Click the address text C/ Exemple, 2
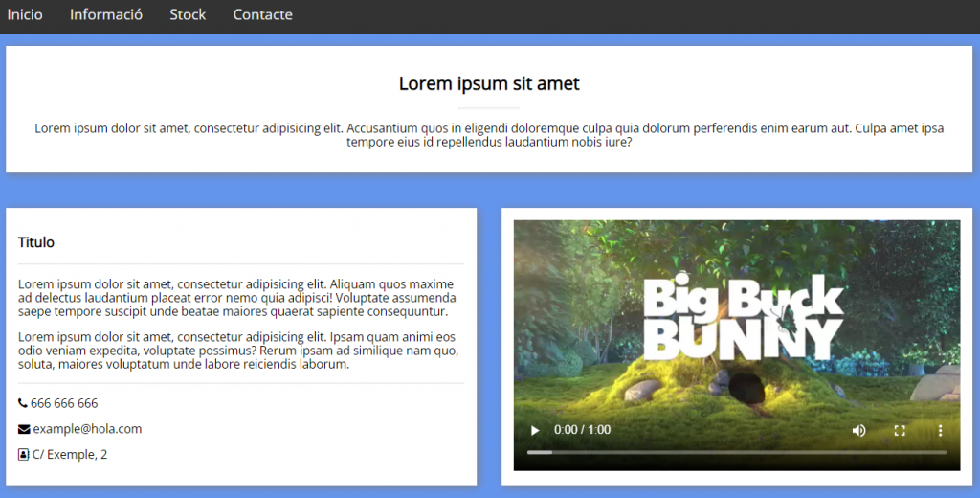 coord(70,455)
